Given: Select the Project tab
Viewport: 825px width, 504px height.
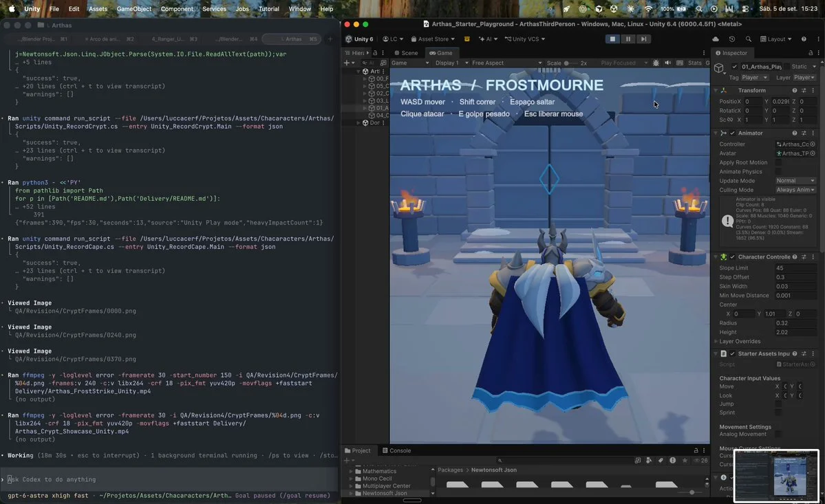Looking at the screenshot, I should point(358,450).
